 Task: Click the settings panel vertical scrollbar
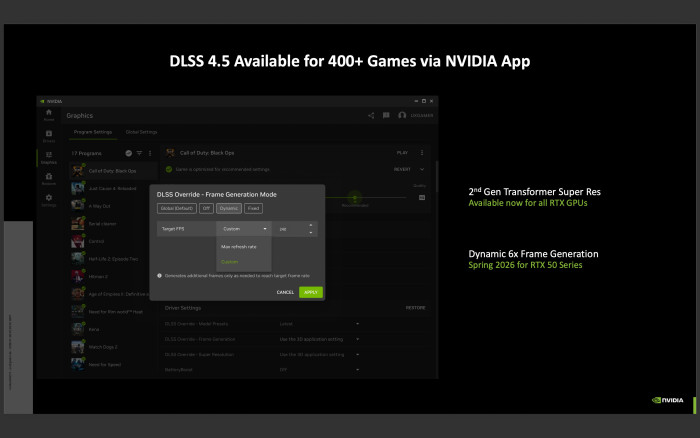pyautogui.click(x=437, y=177)
